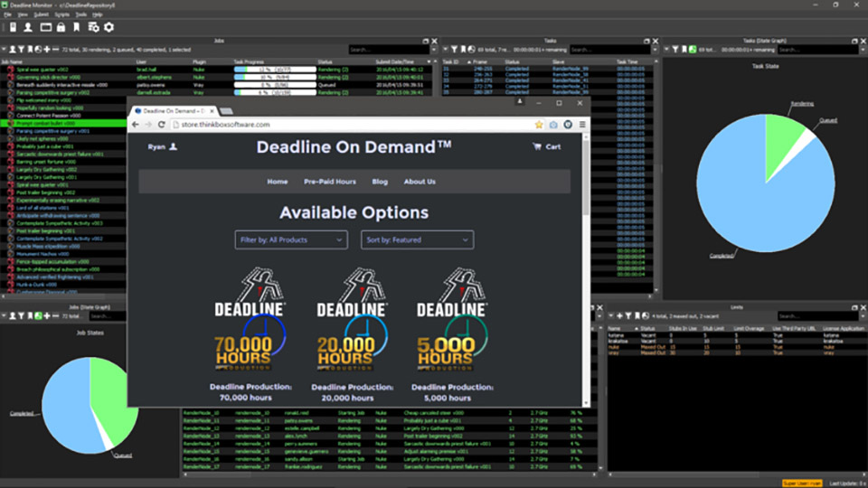Open the Tools menu
The width and height of the screenshot is (868, 488).
[80, 14]
